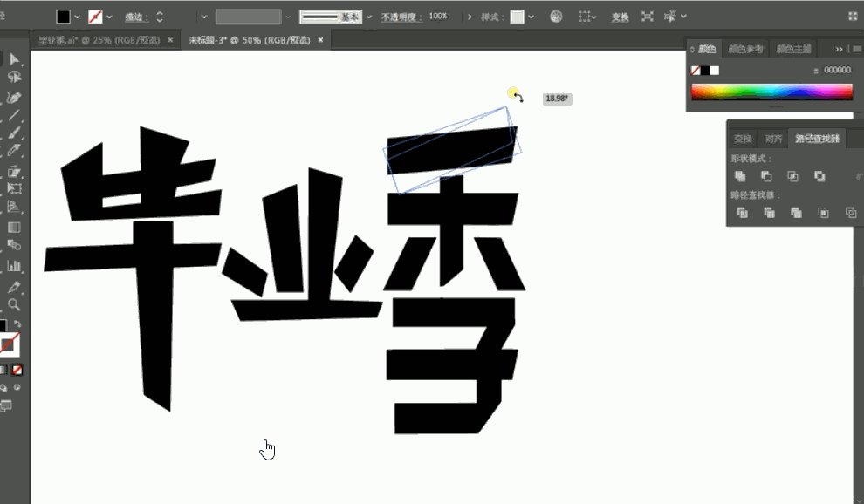Switch to 未标题-3 document tab

click(250, 40)
